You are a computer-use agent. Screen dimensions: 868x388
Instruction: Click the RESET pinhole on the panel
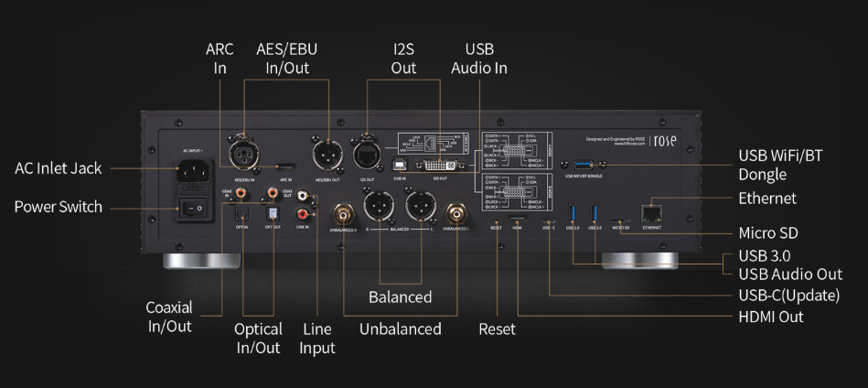pyautogui.click(x=496, y=220)
